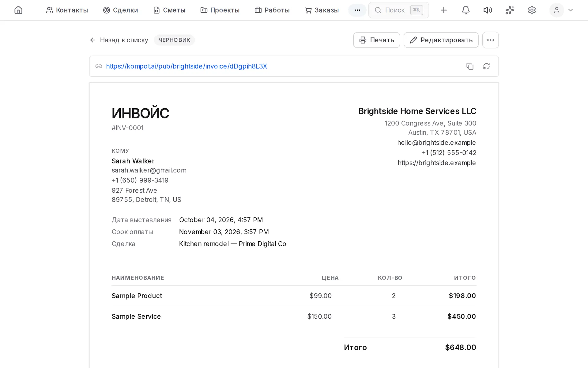Click hello@brightside.example email
Viewport: 588px width, 368px height.
click(x=436, y=143)
